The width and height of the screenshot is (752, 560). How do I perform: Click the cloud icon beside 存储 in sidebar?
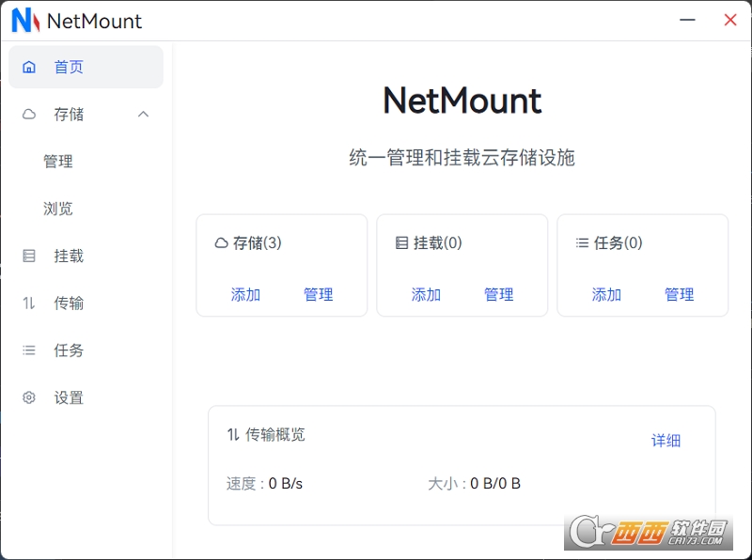29,114
